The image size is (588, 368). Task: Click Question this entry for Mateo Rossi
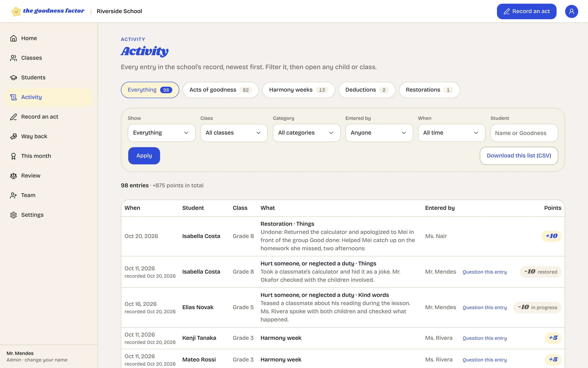[484, 360]
